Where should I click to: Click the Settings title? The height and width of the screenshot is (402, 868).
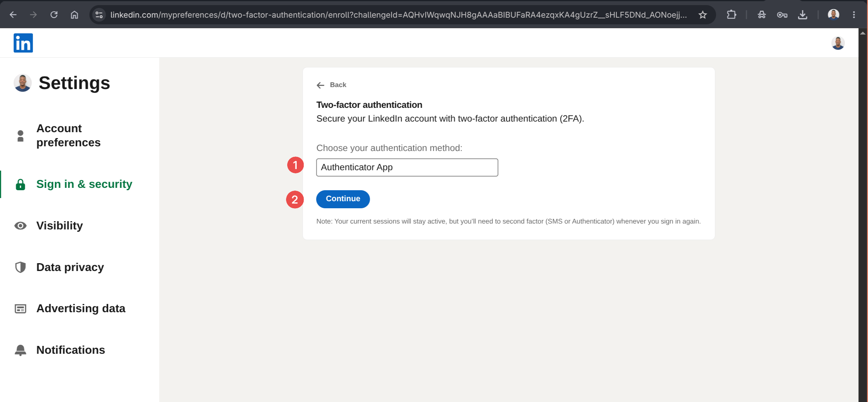pyautogui.click(x=74, y=83)
